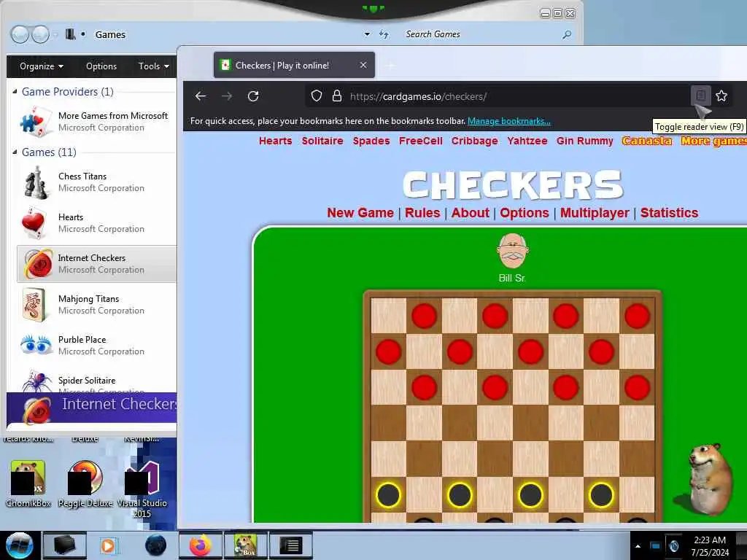Open the Peggle Deluxe desktop shortcut

point(85,483)
